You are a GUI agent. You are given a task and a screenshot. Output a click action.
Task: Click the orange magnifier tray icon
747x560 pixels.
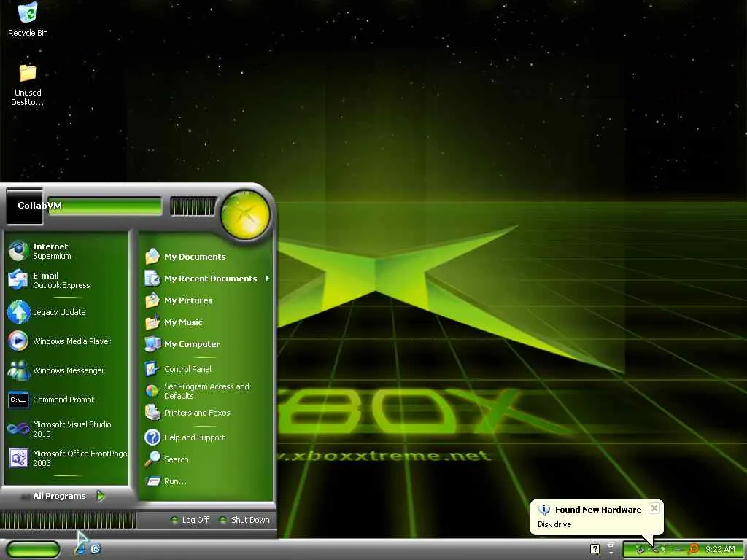click(694, 549)
